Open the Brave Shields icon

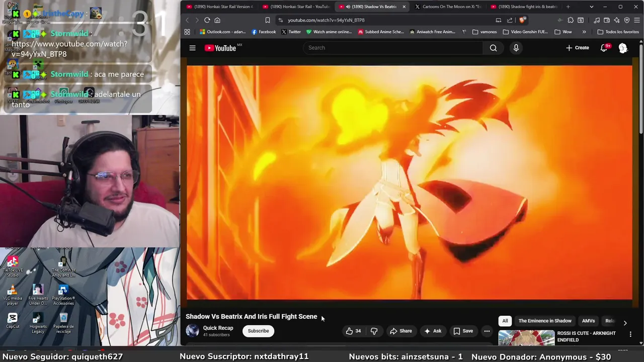[x=522, y=20]
